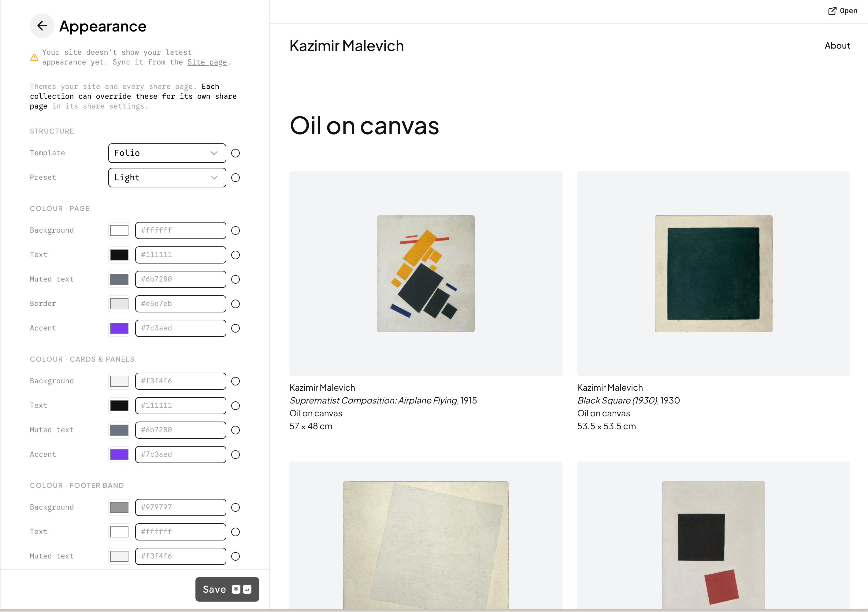
Task: Open the Preset dropdown showing Light
Action: pyautogui.click(x=167, y=178)
